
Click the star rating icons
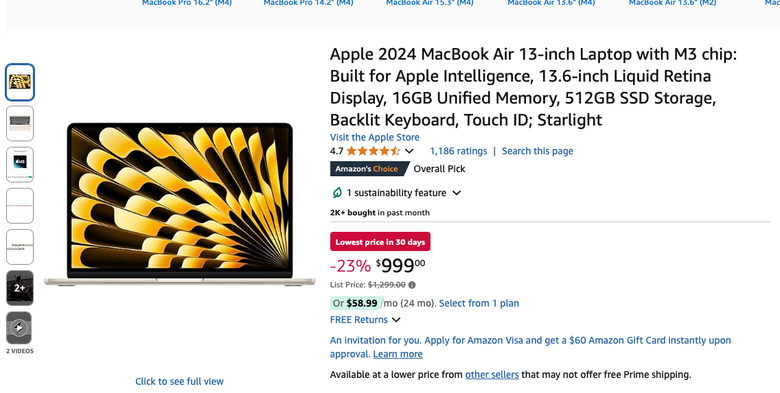tap(373, 151)
